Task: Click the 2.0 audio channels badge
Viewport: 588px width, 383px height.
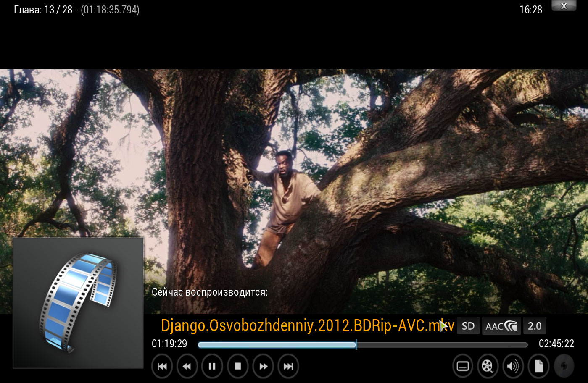Action: tap(535, 326)
